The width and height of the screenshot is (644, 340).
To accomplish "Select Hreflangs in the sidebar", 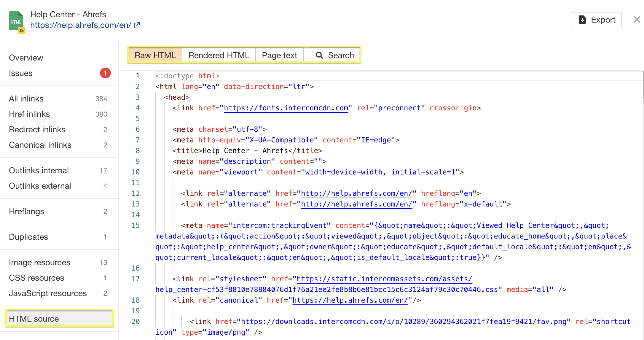I will pyautogui.click(x=26, y=211).
